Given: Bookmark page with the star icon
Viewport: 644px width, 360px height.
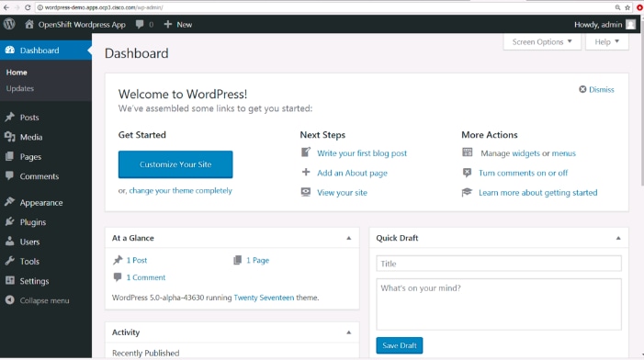Looking at the screenshot, I should point(627,7).
